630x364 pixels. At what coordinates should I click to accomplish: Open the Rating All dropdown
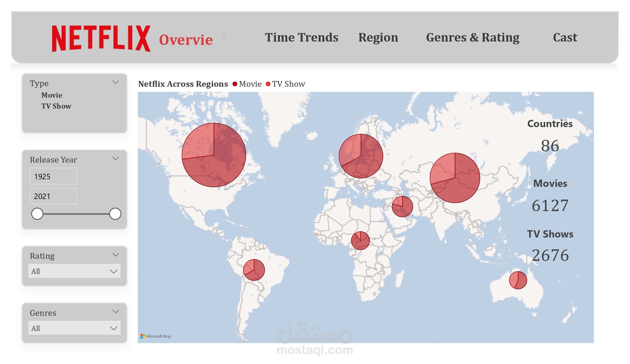click(74, 271)
